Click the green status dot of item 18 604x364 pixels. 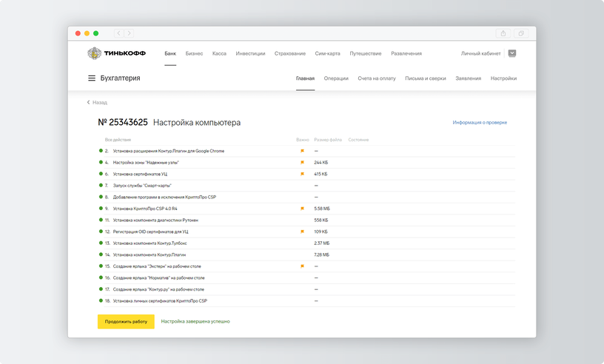pyautogui.click(x=101, y=300)
